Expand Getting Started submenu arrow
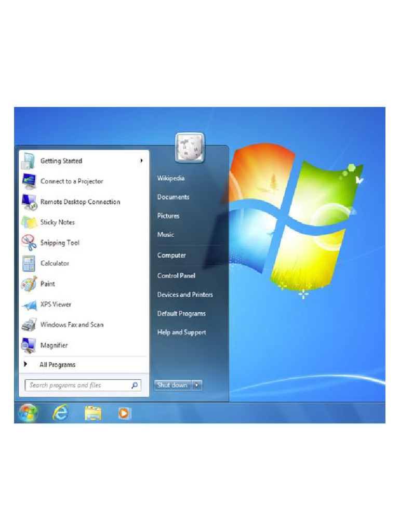Viewport: 399px width, 532px height. click(141, 161)
